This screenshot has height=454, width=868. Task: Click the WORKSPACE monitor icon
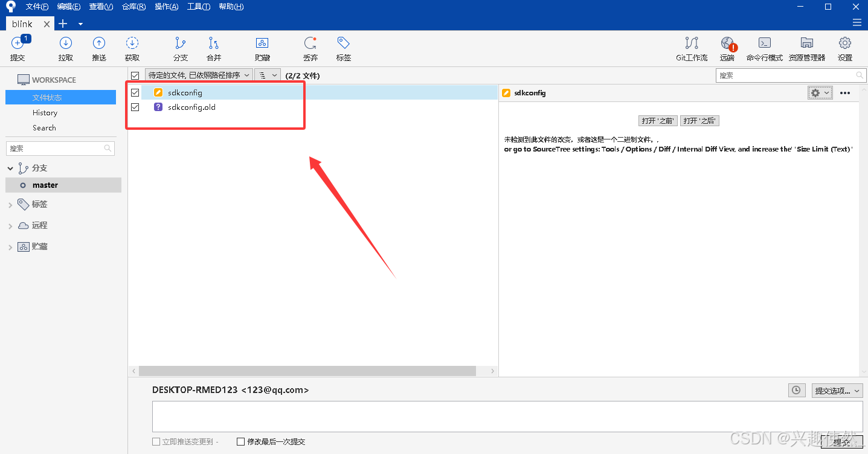[24, 80]
